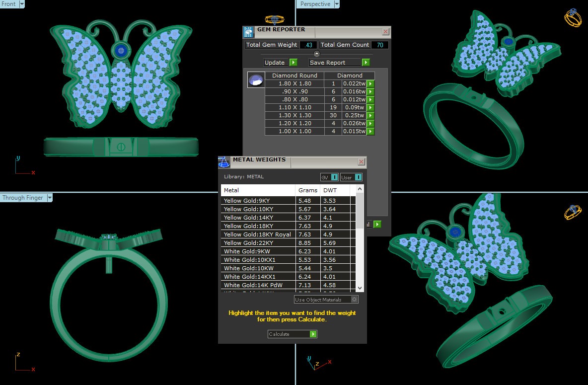Click the green arrow beside Save Report
Image resolution: width=588 pixels, height=385 pixels.
366,63
